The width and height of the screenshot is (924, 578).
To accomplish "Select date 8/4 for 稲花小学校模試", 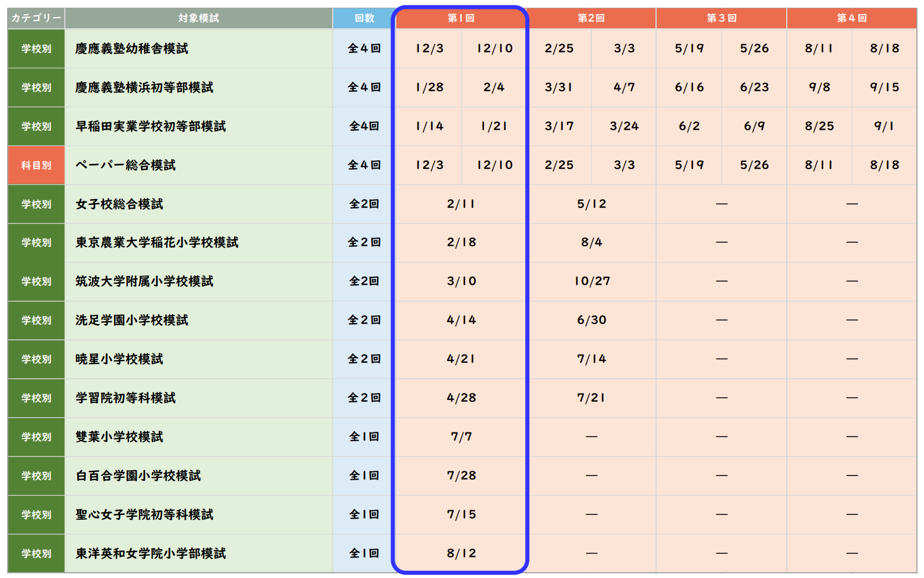I will pyautogui.click(x=591, y=243).
